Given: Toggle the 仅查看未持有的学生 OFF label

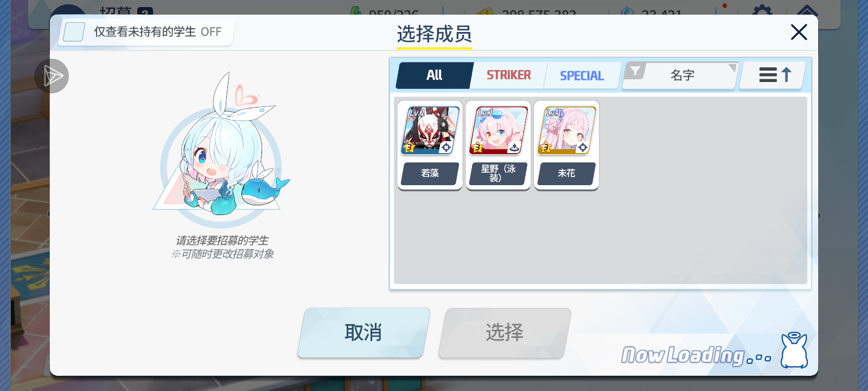Looking at the screenshot, I should coord(157,32).
